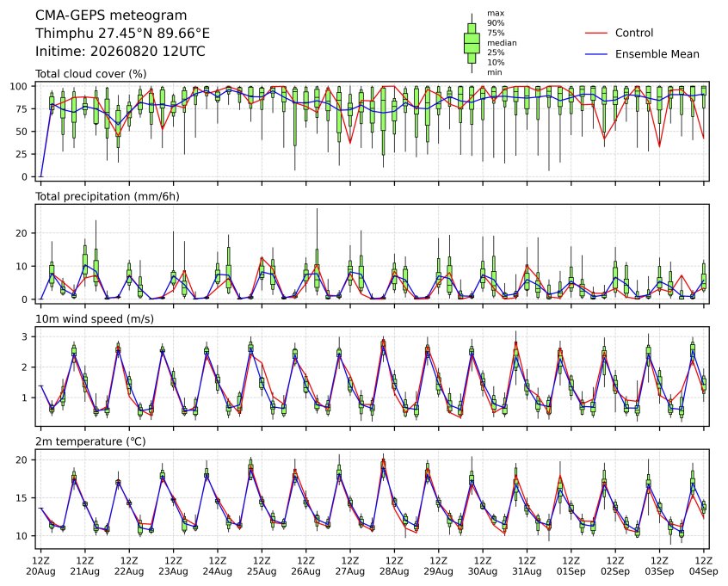Click the '12Z 28Aug' time axis label
The width and height of the screenshot is (728, 586).
(x=394, y=566)
